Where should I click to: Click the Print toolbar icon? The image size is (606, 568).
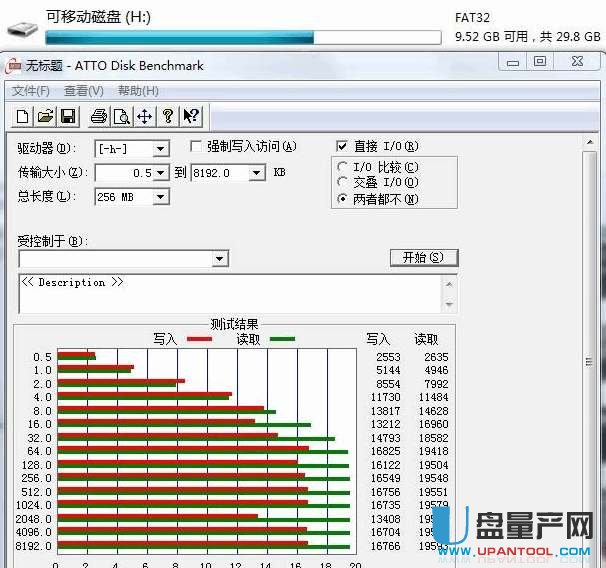[x=99, y=117]
